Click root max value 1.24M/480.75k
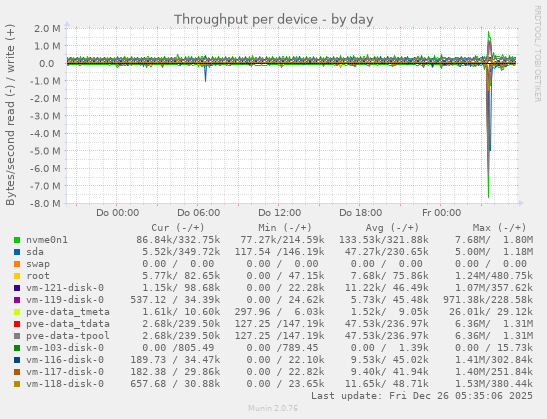Screen dimensions: 547x419 pos(494,276)
